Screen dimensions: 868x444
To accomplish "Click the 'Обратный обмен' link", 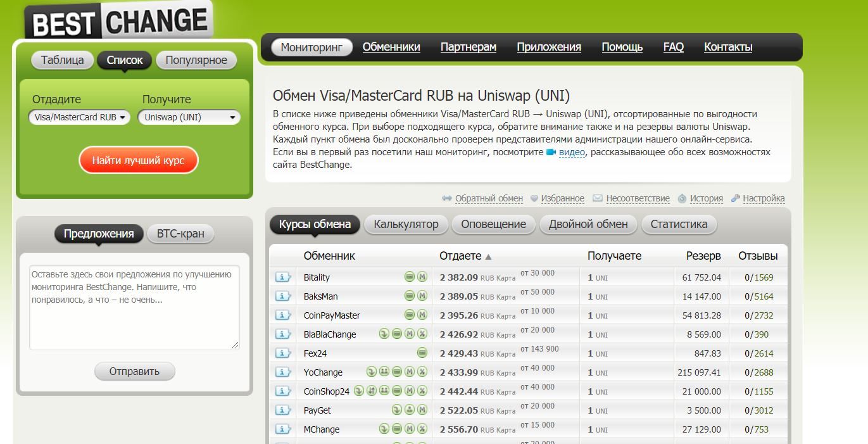I will [x=489, y=198].
